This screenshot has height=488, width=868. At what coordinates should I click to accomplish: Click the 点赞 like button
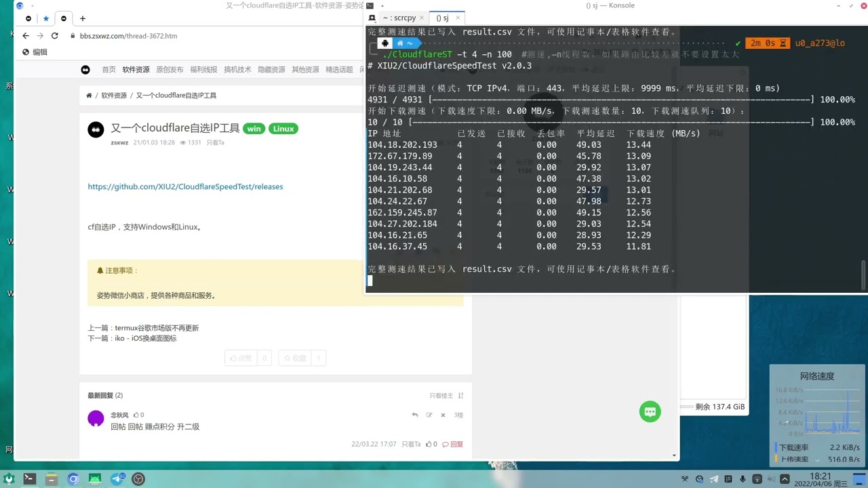click(241, 358)
